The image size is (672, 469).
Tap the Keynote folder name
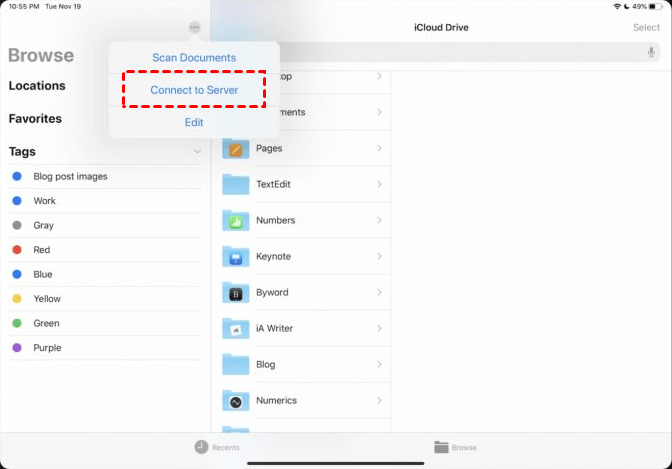(x=273, y=256)
